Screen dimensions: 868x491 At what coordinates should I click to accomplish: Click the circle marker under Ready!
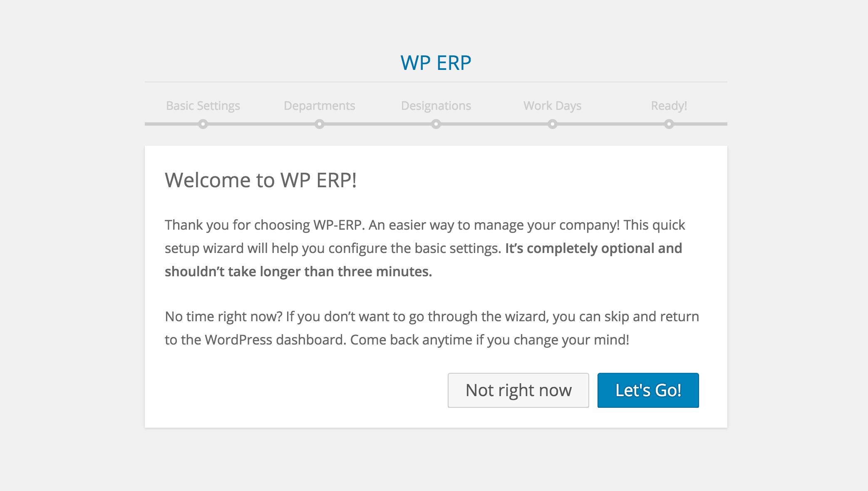pyautogui.click(x=669, y=124)
